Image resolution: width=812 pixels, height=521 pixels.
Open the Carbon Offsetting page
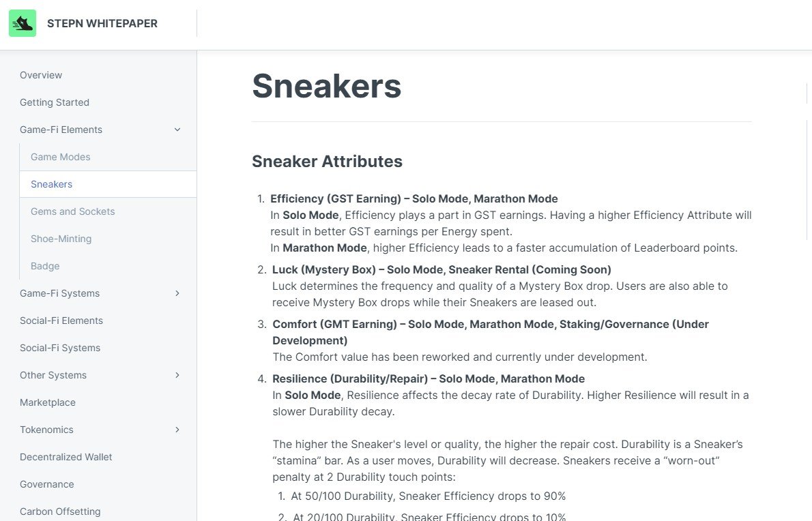point(60,511)
